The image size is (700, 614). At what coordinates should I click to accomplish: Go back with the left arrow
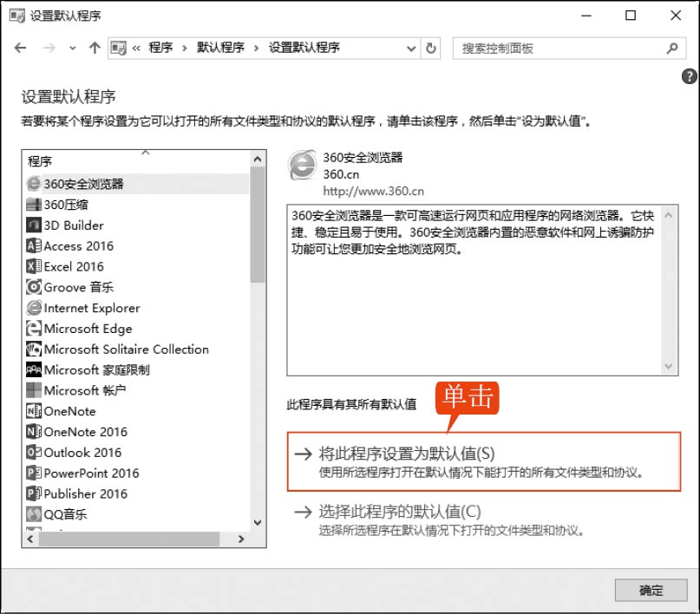[21, 48]
